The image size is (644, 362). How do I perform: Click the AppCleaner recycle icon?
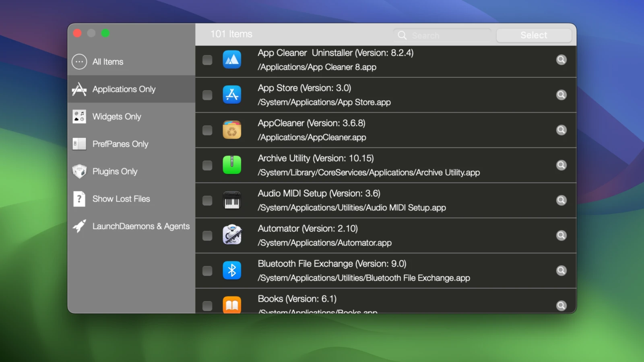point(232,130)
